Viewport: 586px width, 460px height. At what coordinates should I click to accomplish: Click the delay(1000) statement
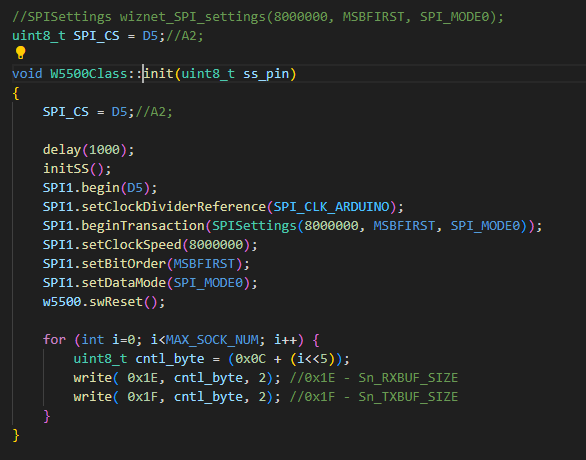coord(88,150)
